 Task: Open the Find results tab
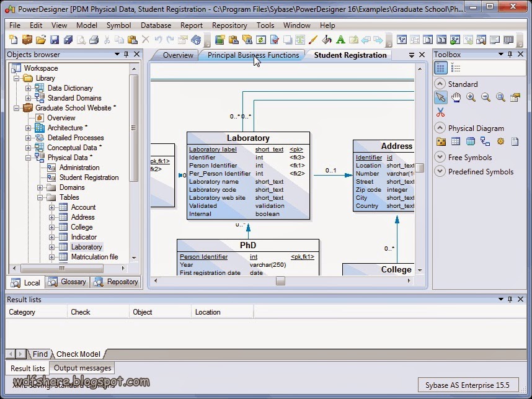[40, 354]
